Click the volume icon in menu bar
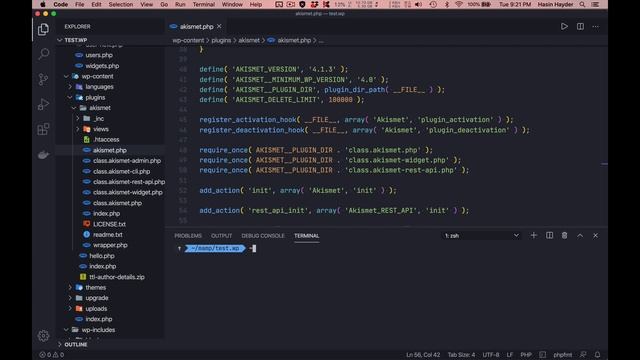The width and height of the screenshot is (640, 360). (x=419, y=4)
